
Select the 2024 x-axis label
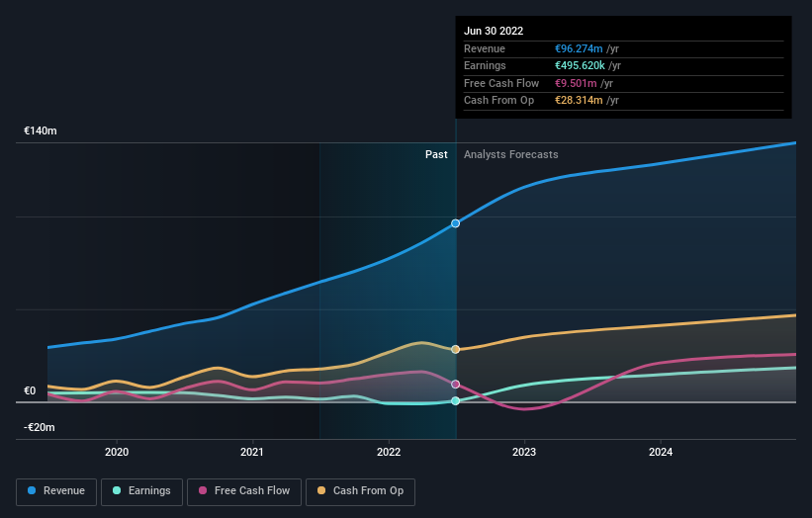pos(661,452)
